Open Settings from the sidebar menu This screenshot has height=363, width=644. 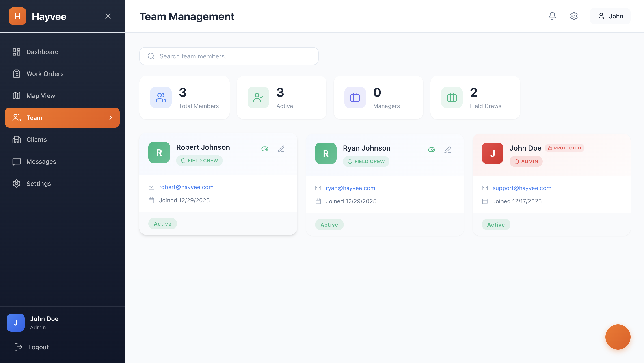(39, 184)
